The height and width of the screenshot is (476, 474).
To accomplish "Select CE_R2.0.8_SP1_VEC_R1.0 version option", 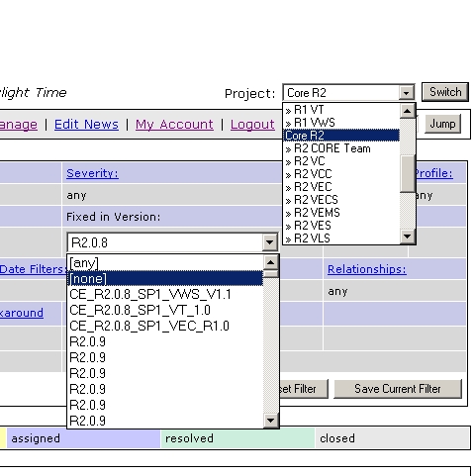I will point(165,326).
